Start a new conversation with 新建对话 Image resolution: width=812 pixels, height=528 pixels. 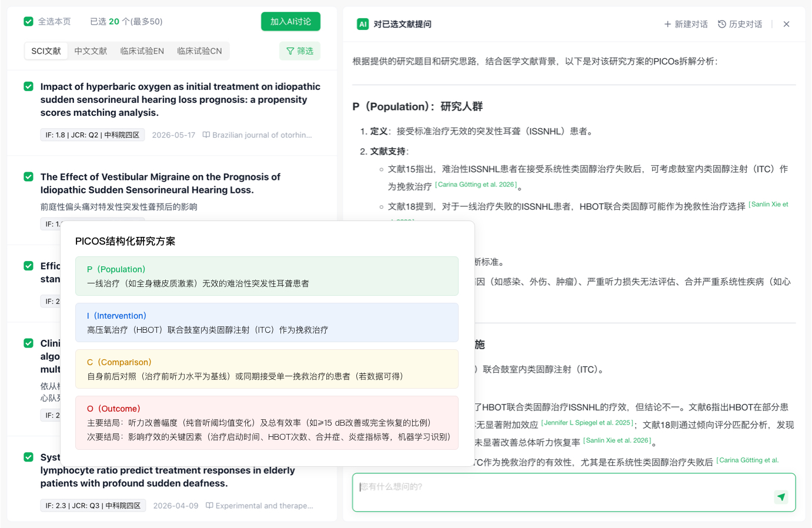pos(686,24)
